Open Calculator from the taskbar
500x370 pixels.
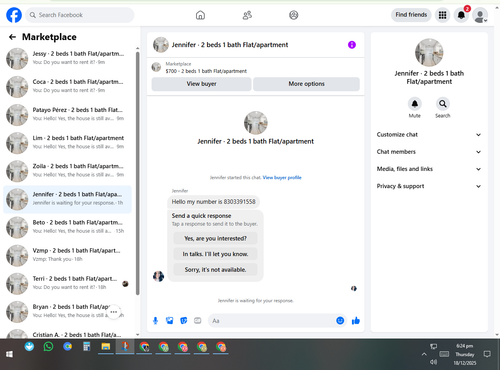point(87,347)
